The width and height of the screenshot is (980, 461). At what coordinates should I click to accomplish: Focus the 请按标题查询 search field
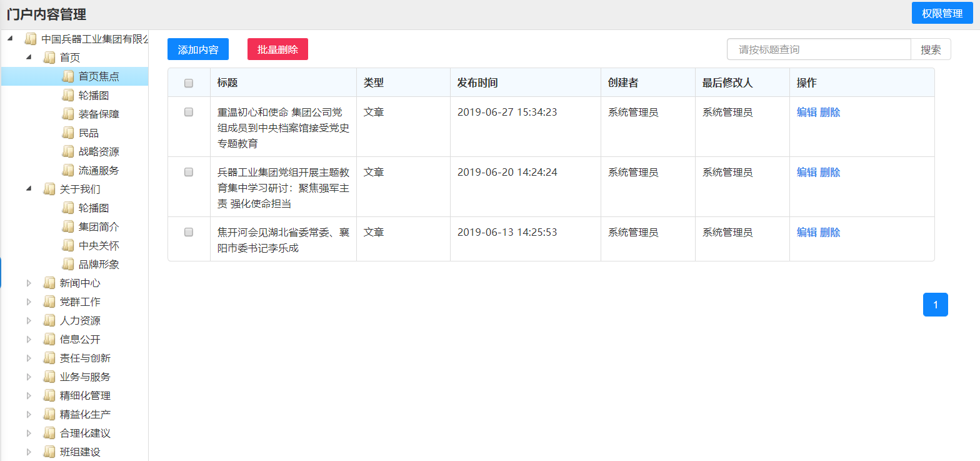tap(819, 49)
